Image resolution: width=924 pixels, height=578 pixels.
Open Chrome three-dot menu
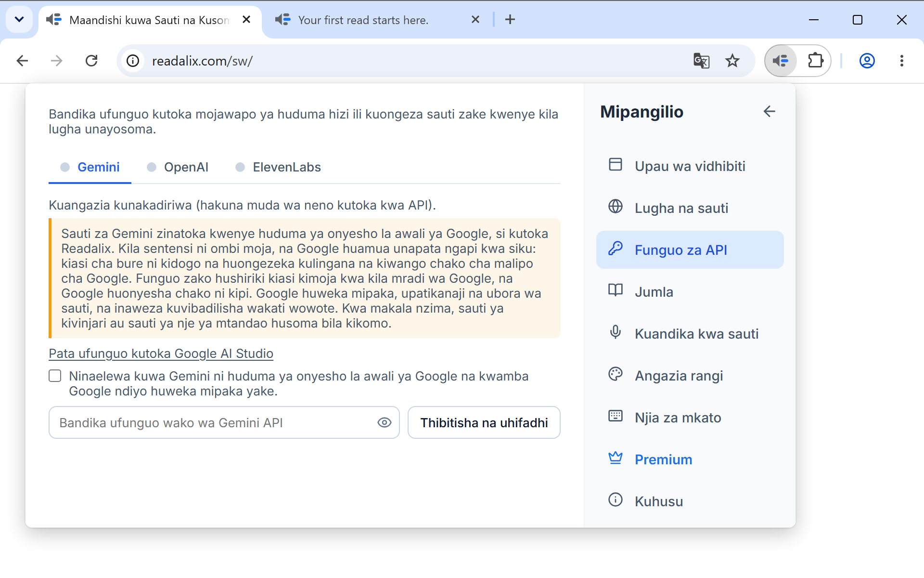point(902,61)
